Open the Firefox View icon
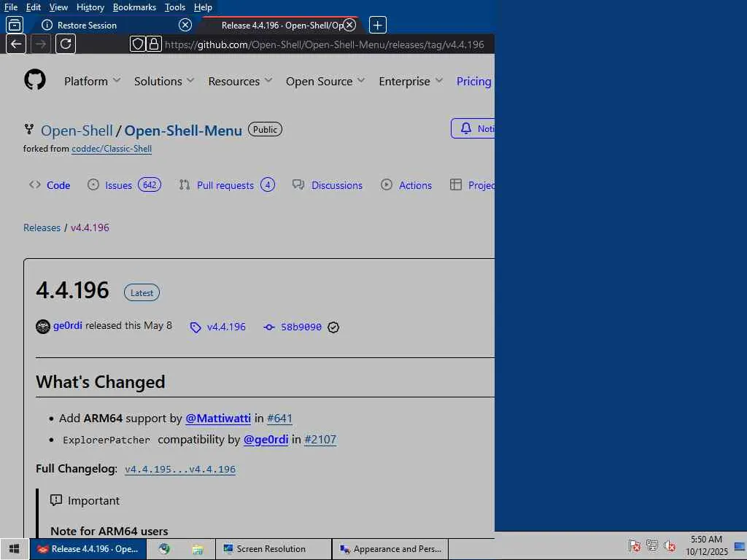Image resolution: width=747 pixels, height=560 pixels. pos(15,25)
